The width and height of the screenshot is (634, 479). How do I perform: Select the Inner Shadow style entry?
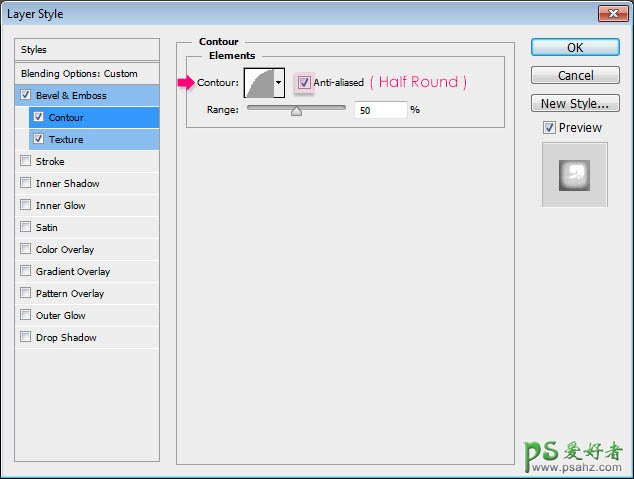[x=67, y=184]
